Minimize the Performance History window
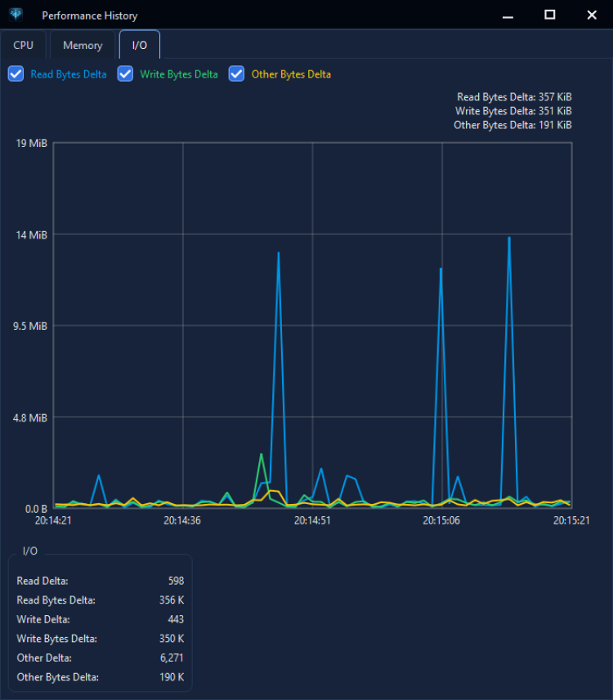 pyautogui.click(x=508, y=16)
